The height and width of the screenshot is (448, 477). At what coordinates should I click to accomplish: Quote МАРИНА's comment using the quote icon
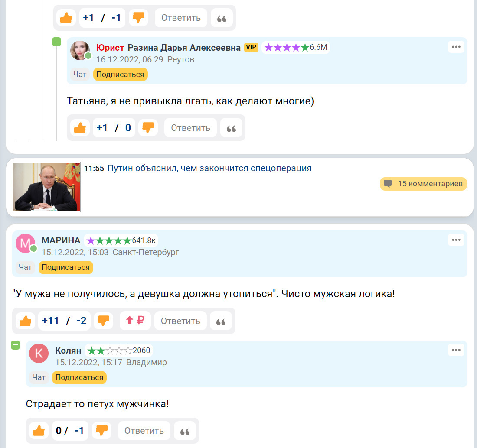[x=221, y=321]
